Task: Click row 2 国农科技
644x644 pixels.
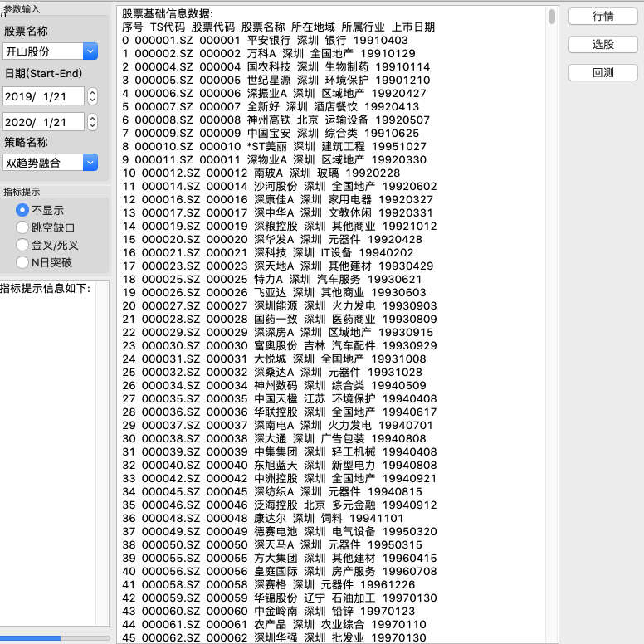Action: pyautogui.click(x=276, y=66)
